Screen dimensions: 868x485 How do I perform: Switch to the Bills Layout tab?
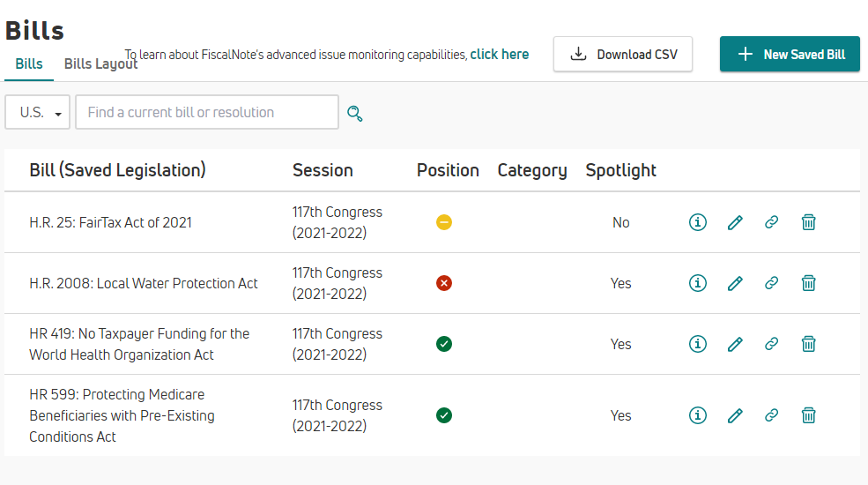100,64
